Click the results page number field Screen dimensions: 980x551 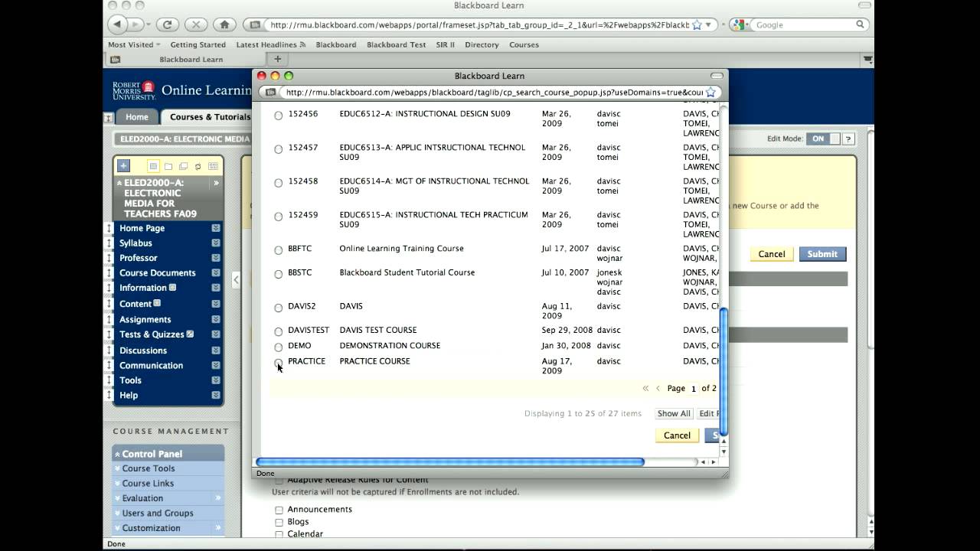tap(694, 389)
